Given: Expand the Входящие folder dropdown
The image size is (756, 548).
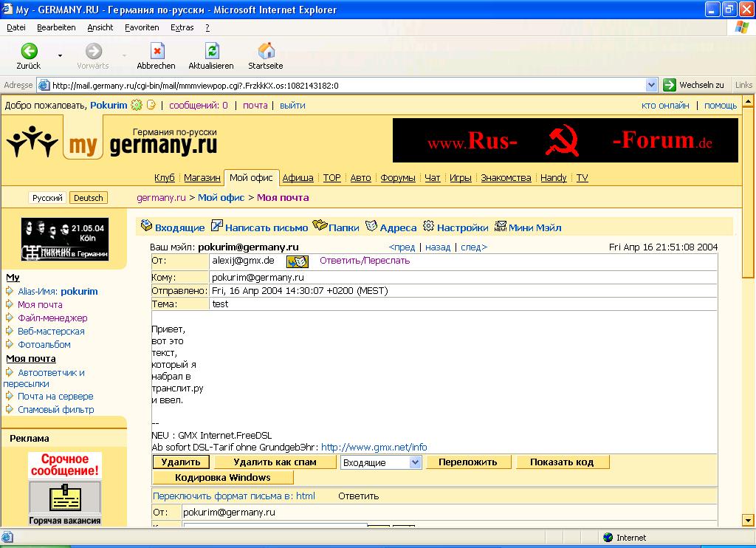Looking at the screenshot, I should 415,462.
